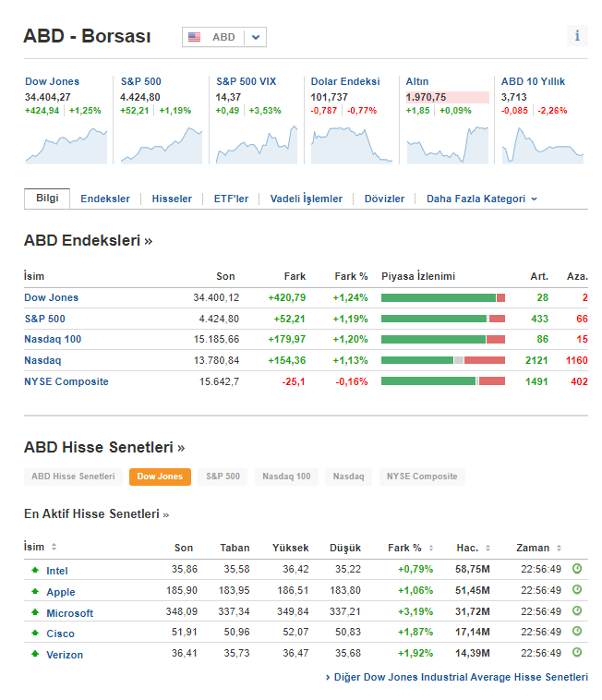Screen dimensions: 602x700
Task: Expand the Daha Fazla Kategori menu
Action: (x=481, y=199)
